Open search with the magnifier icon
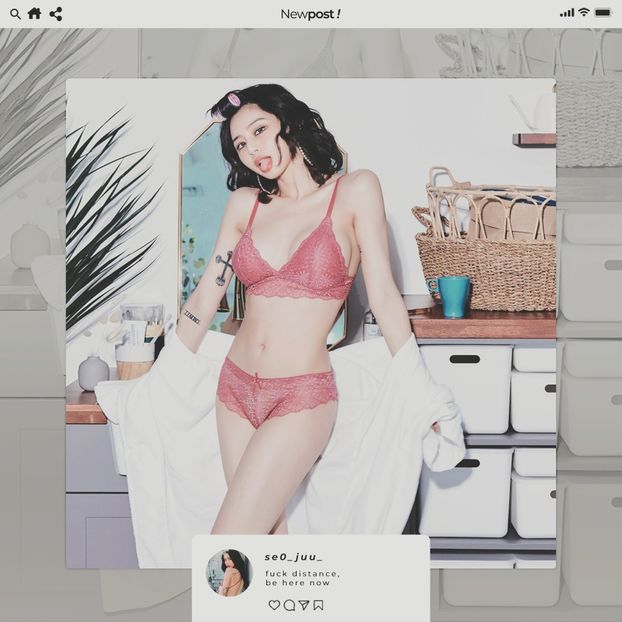 point(15,14)
